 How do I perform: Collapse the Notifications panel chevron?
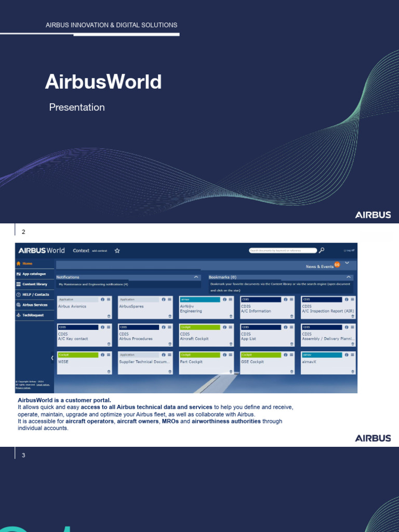[x=196, y=277]
